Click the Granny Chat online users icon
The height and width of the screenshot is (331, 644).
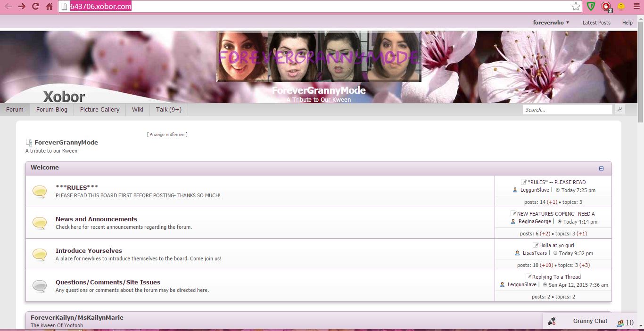(620, 323)
